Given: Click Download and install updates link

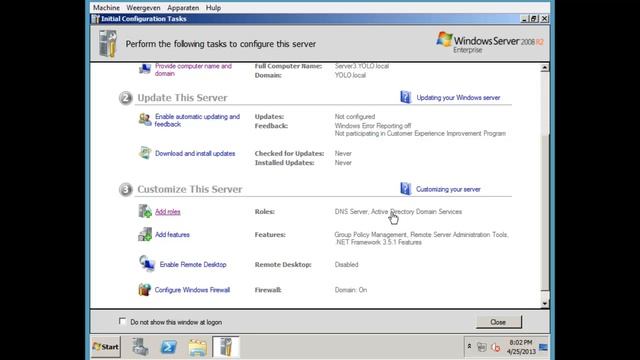Looking at the screenshot, I should 195,153.
